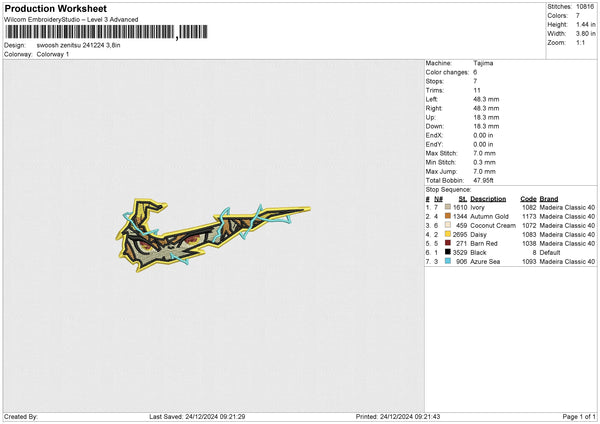Click the 'Page 1 of 1' footer text
The width and height of the screenshot is (600, 424).
coord(579,416)
